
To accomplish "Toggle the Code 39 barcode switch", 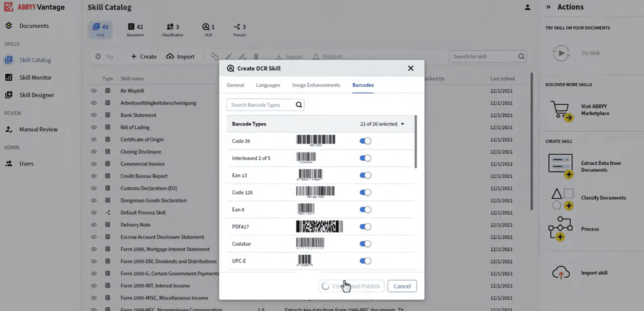I will (365, 141).
